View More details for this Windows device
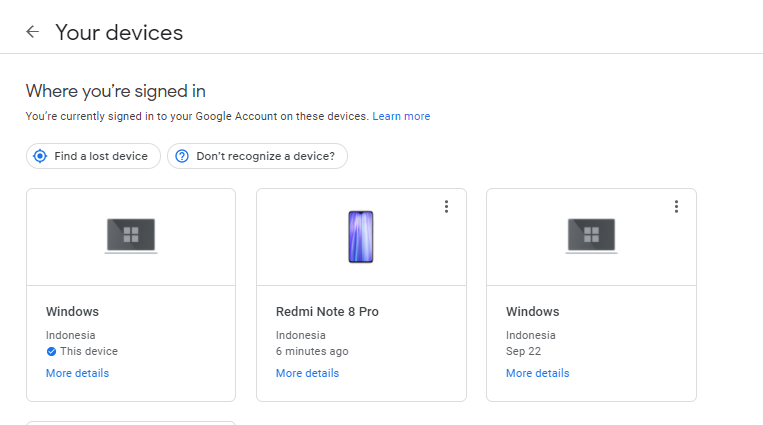Screen dimensions: 763x425 pos(77,374)
